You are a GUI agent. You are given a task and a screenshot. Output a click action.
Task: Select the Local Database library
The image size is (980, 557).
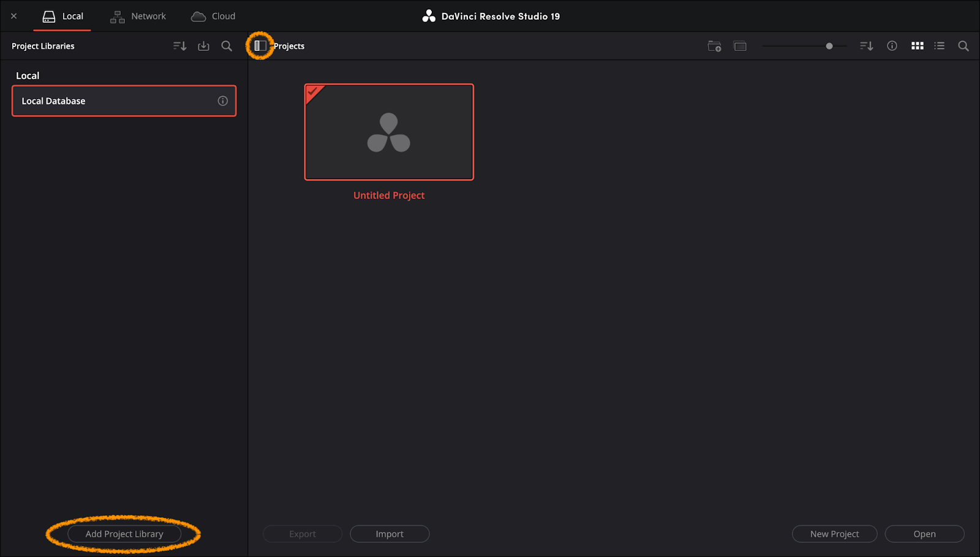[124, 101]
